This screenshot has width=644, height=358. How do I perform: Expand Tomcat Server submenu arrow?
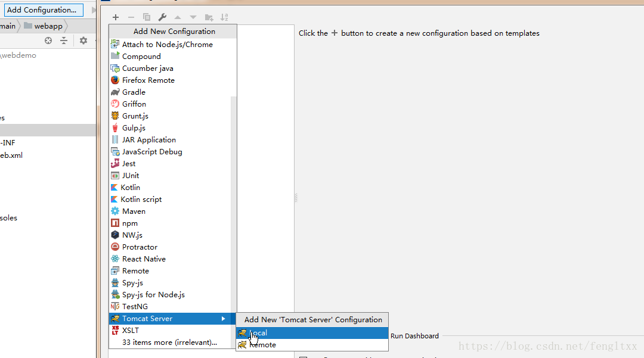(x=223, y=319)
